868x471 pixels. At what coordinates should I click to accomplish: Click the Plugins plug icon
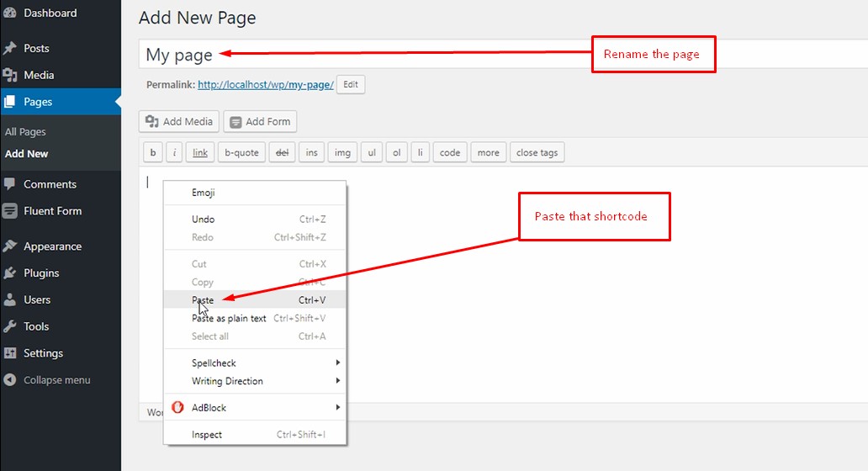(9, 273)
